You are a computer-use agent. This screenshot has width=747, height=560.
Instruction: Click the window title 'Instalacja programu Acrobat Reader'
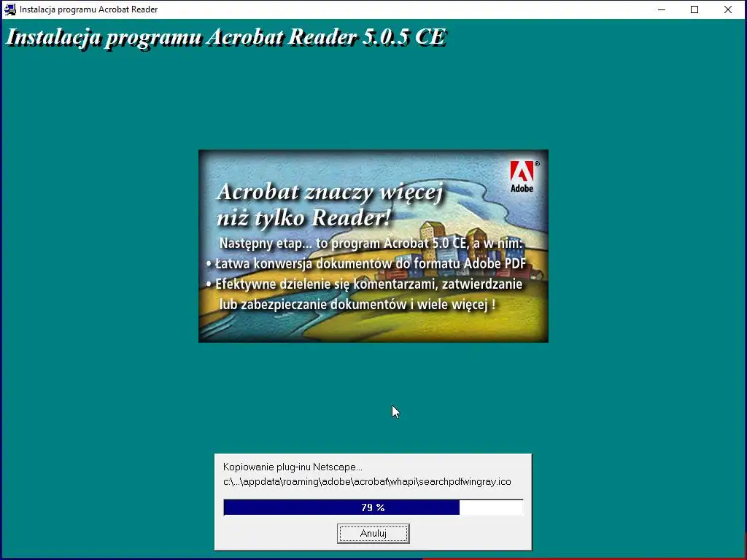click(x=88, y=9)
